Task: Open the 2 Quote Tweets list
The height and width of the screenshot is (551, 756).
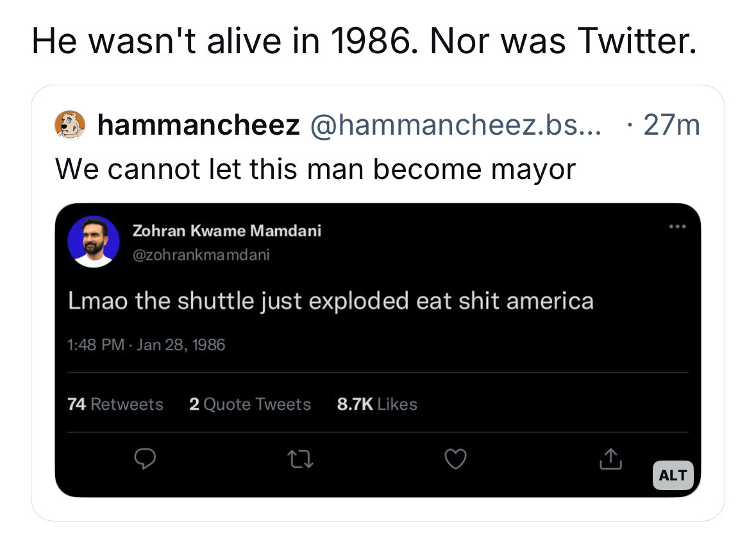Action: (x=250, y=404)
